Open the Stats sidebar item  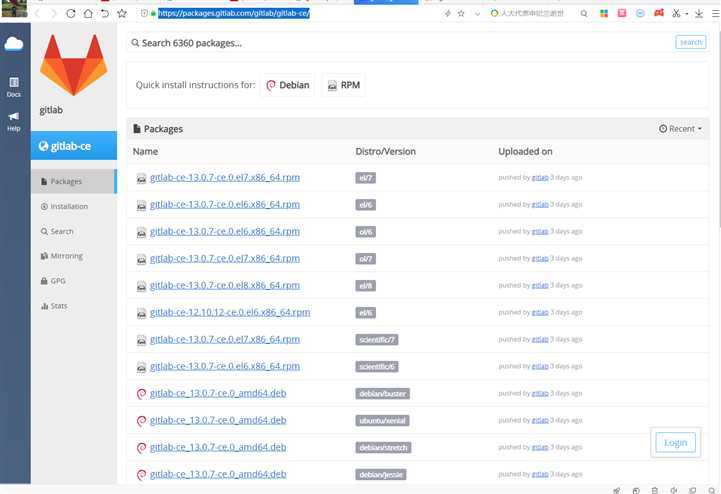54,305
